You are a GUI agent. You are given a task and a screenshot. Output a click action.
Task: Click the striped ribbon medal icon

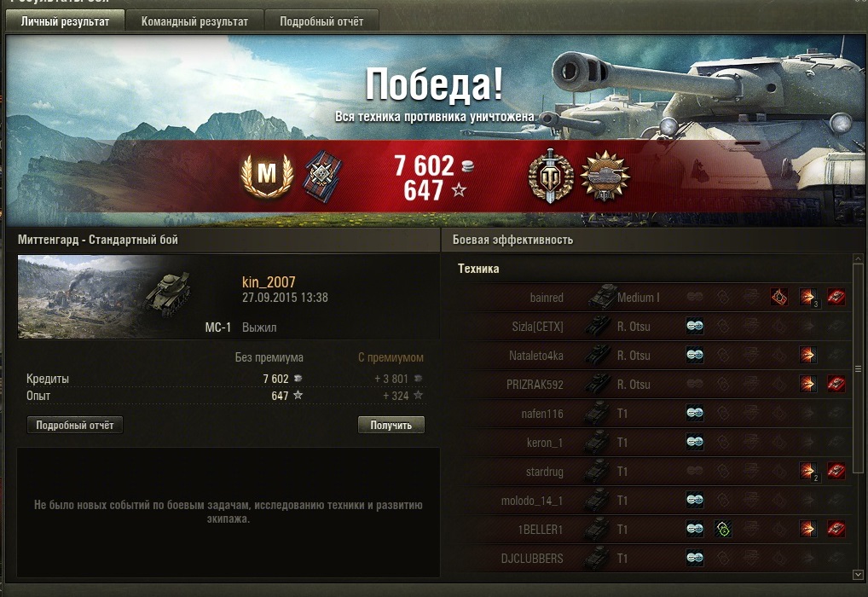tap(323, 175)
